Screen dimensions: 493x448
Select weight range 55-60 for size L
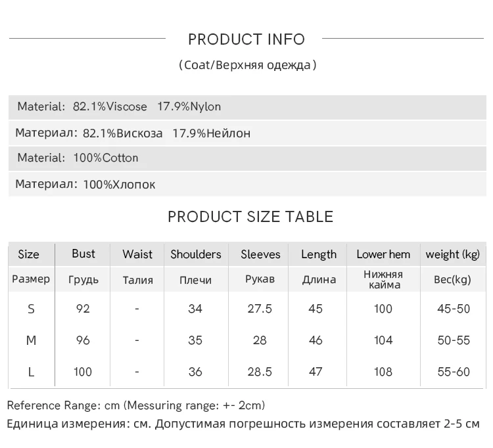(x=454, y=372)
